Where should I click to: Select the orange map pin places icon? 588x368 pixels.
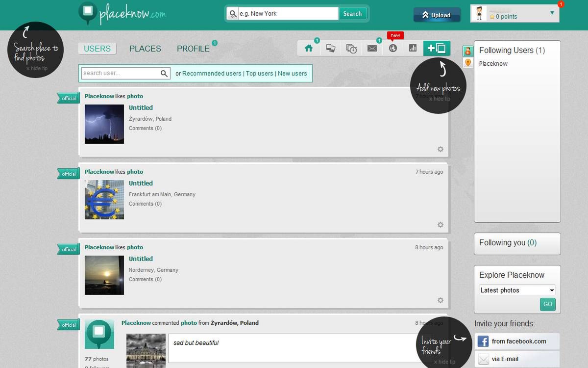click(468, 62)
